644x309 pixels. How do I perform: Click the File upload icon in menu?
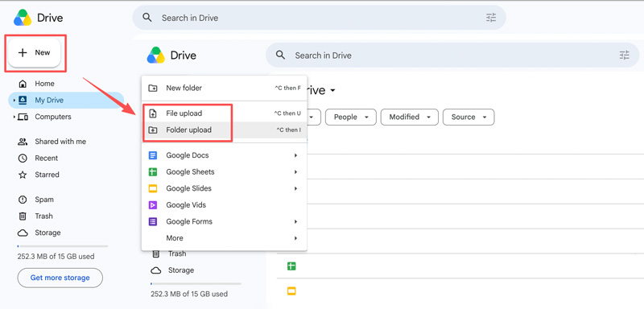(x=153, y=113)
